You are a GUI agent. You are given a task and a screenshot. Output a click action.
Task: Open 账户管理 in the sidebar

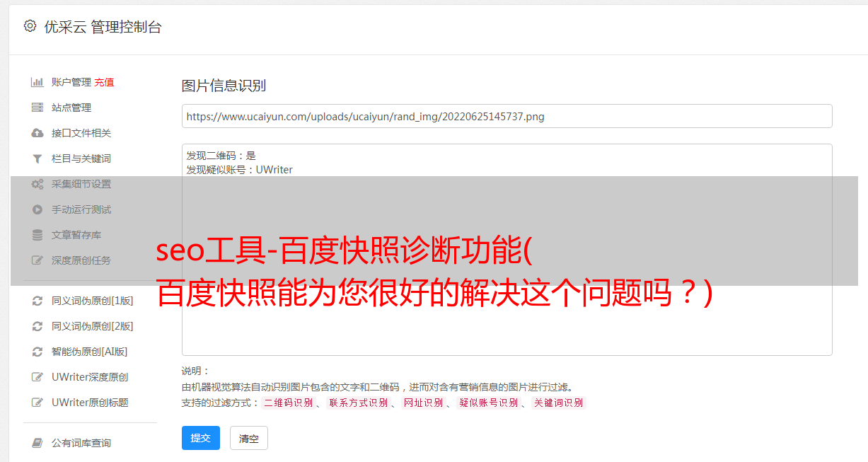click(x=71, y=82)
